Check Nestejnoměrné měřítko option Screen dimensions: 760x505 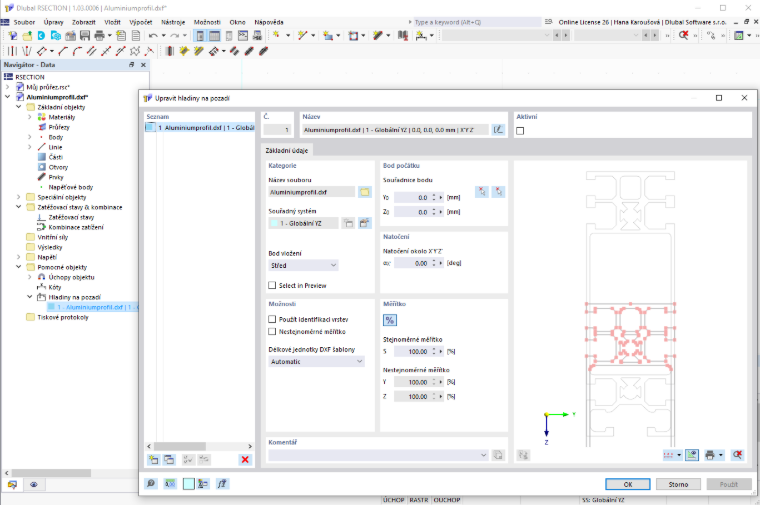click(x=272, y=331)
